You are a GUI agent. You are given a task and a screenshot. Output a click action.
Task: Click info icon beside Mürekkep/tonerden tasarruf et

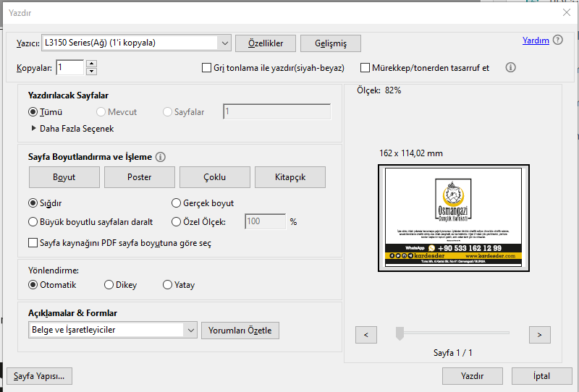point(511,67)
